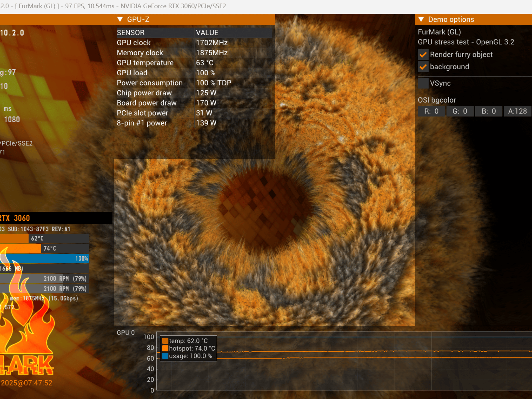The height and width of the screenshot is (399, 532).
Task: Select the Chip power draw label
Action: pos(144,93)
